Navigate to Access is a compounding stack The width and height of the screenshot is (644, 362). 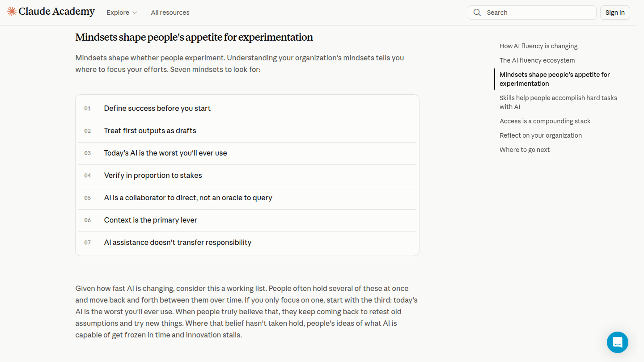[545, 121]
